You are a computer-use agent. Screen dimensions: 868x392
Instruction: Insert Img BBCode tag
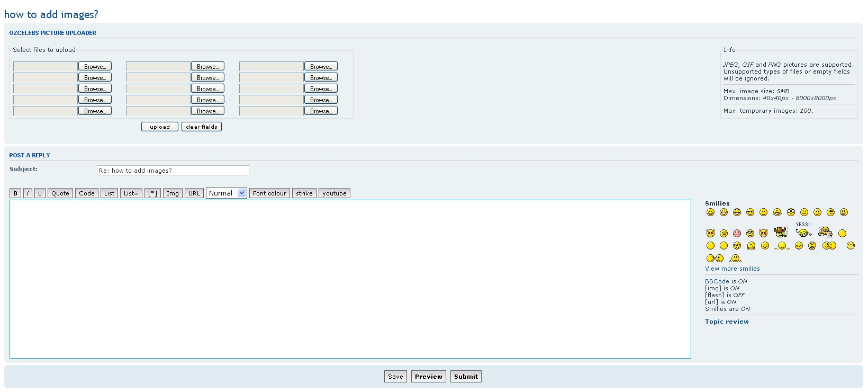click(173, 193)
